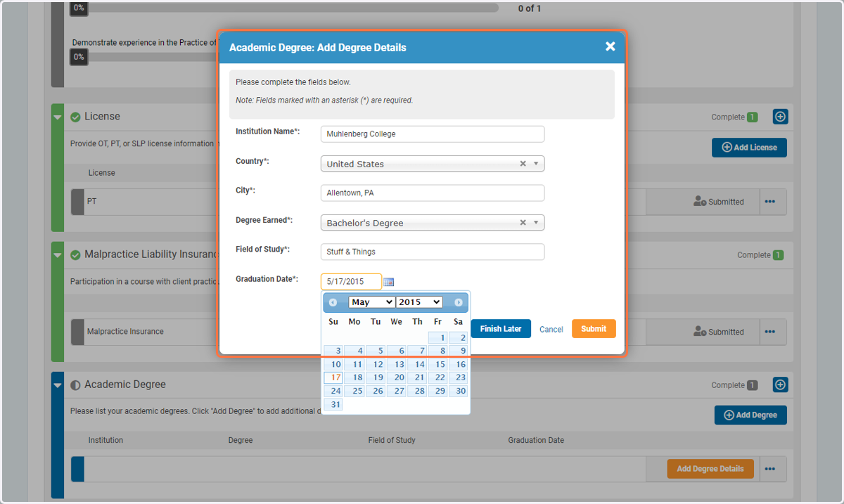Screen dimensions: 844x504
Task: Open the PT license row options menu
Action: pos(770,202)
